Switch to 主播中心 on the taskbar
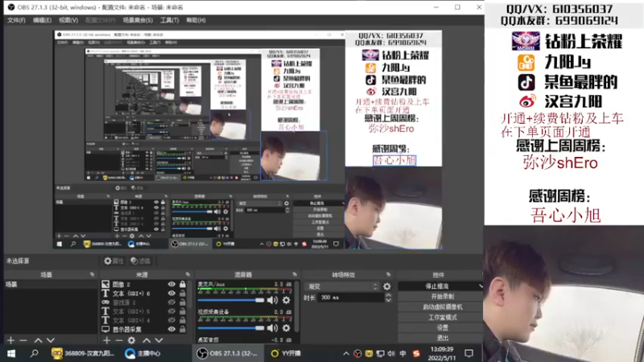Image resolution: width=644 pixels, height=362 pixels. coord(143,353)
